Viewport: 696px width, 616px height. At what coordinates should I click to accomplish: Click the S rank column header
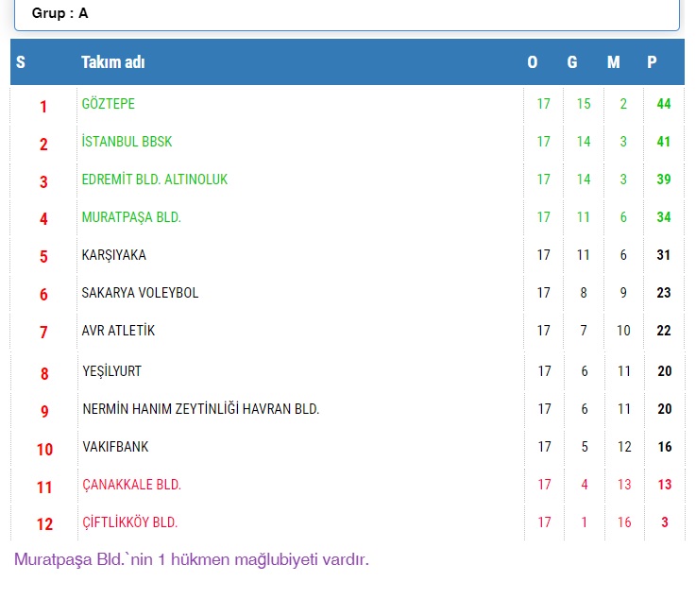pyautogui.click(x=21, y=62)
